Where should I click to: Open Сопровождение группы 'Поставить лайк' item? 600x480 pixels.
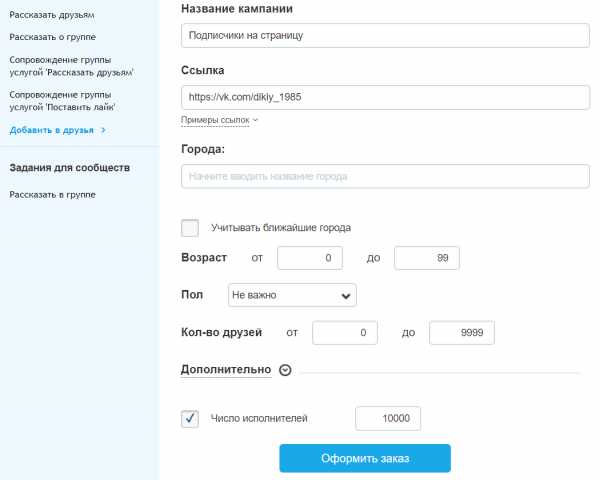click(x=62, y=101)
